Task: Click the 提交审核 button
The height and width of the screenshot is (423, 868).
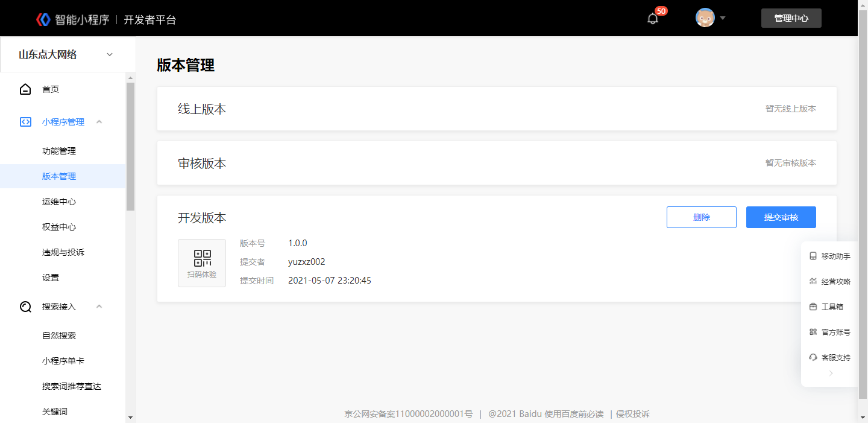Action: [x=781, y=217]
